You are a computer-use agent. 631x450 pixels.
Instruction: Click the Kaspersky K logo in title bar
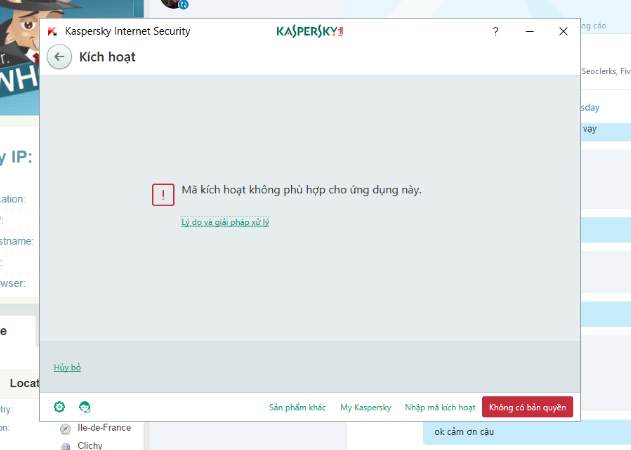pyautogui.click(x=52, y=31)
